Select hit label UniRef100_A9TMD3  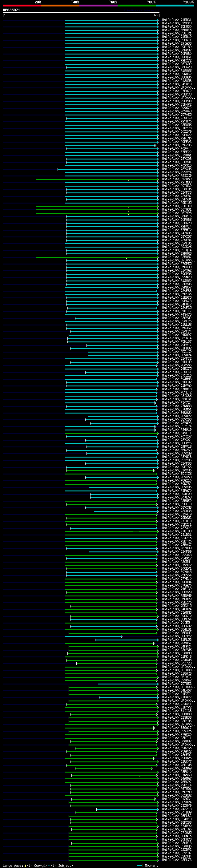click(177, 182)
